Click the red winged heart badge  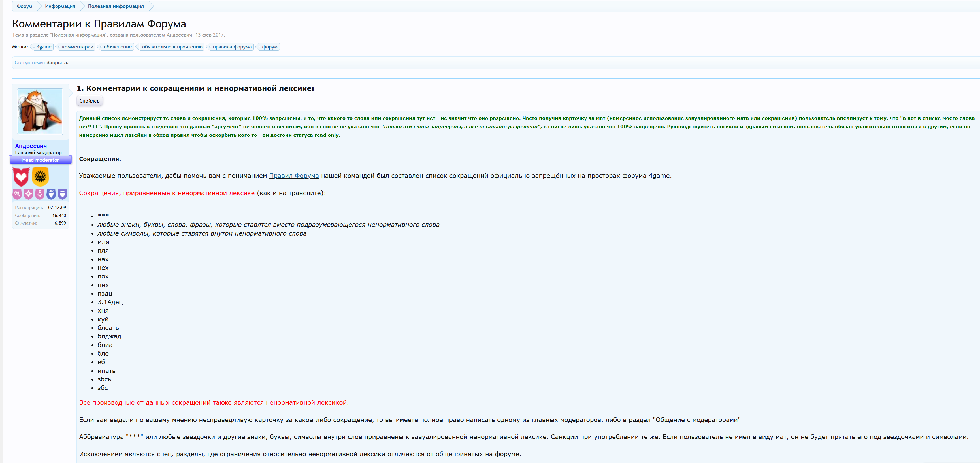(x=21, y=177)
